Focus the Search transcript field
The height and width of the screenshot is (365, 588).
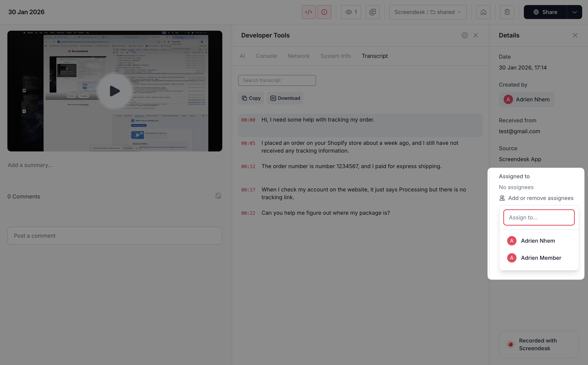point(277,80)
